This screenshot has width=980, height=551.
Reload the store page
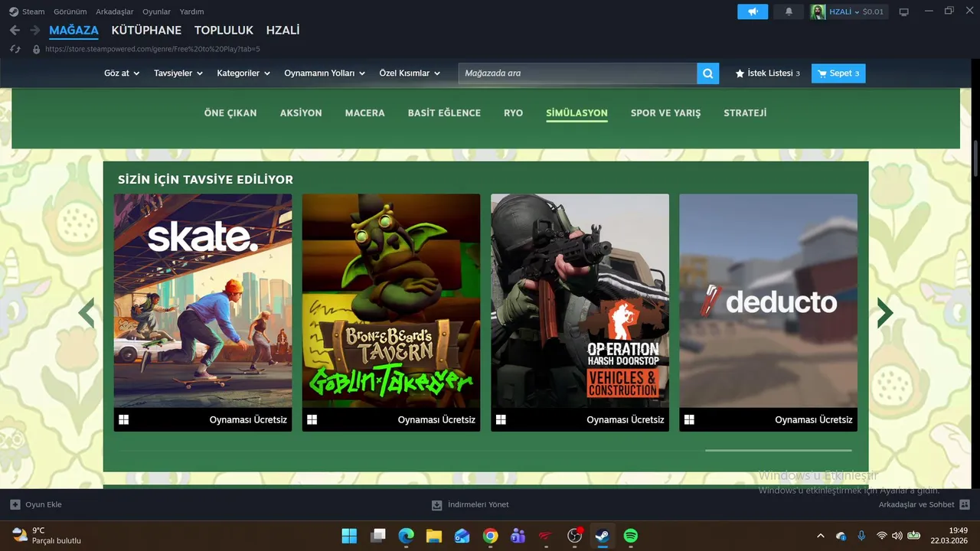coord(15,49)
